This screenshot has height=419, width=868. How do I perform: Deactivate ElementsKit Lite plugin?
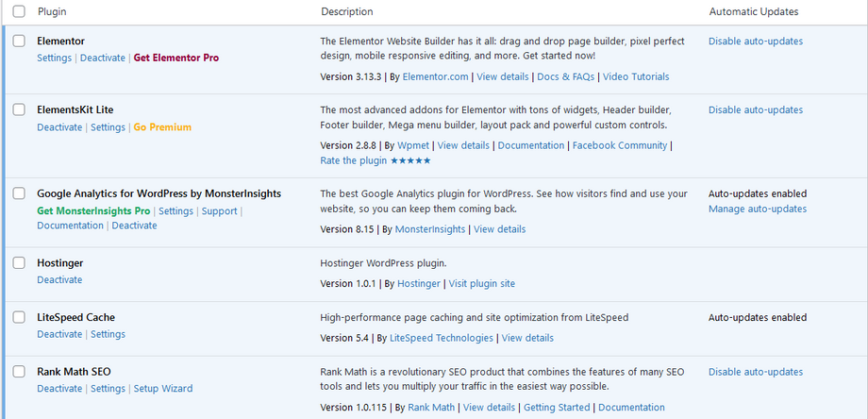tap(59, 126)
